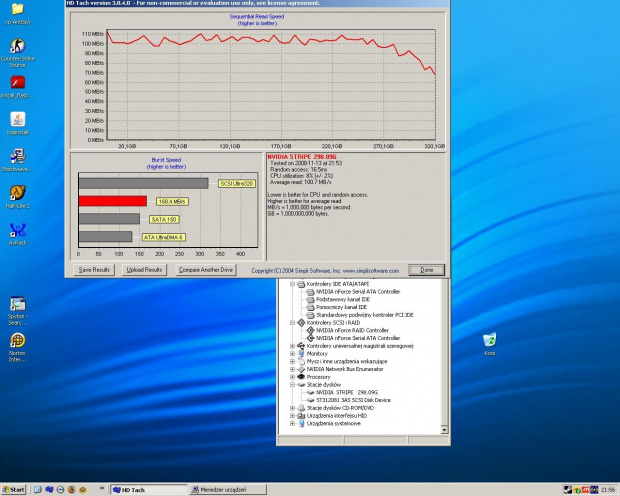Expand the Urządzenia interfejsu HID node
Image resolution: width=620 pixels, height=496 pixels.
293,416
